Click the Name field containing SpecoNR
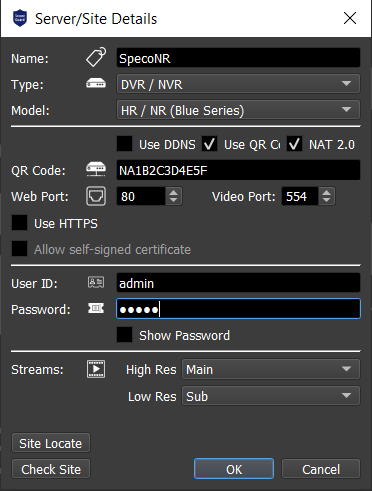Screen dimensions: 372x491 (238, 58)
